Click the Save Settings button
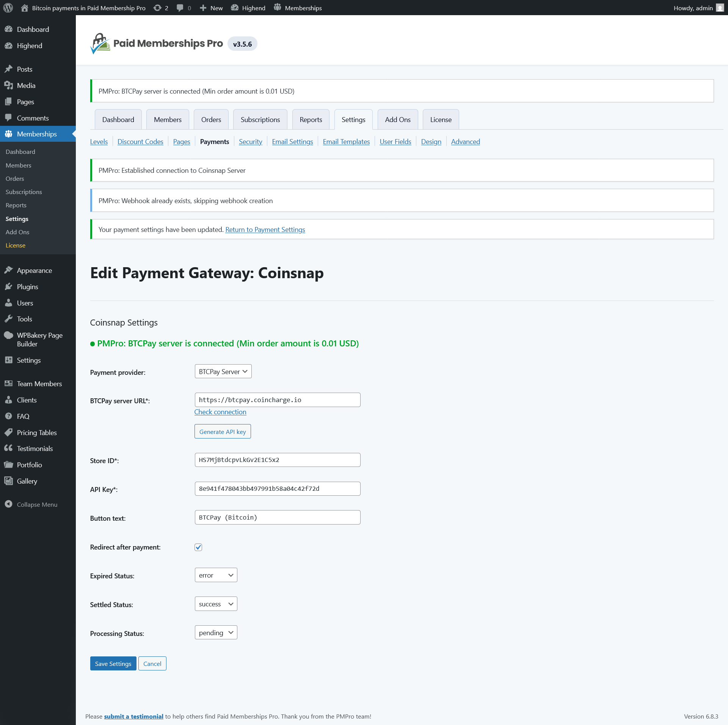The width and height of the screenshot is (728, 725). click(x=113, y=664)
